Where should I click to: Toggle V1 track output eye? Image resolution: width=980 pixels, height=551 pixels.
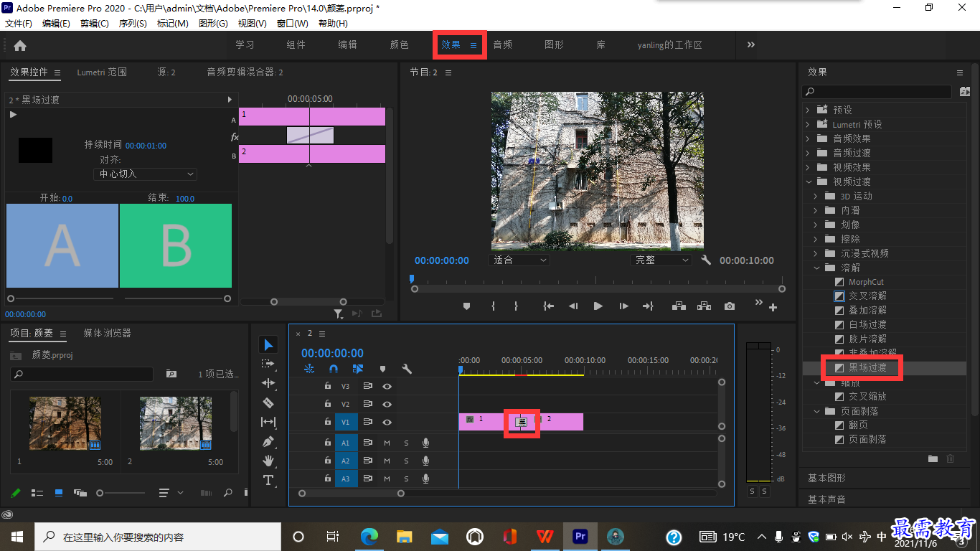point(387,422)
